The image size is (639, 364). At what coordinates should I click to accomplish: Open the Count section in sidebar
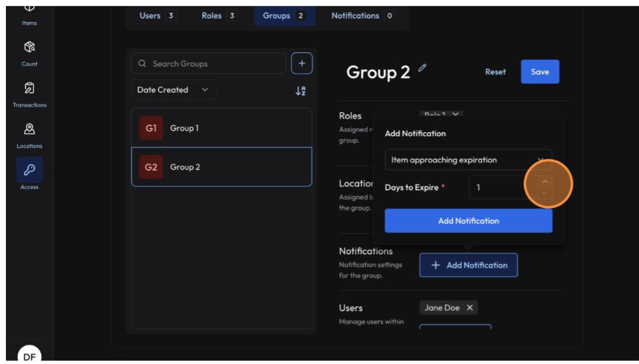(x=29, y=54)
